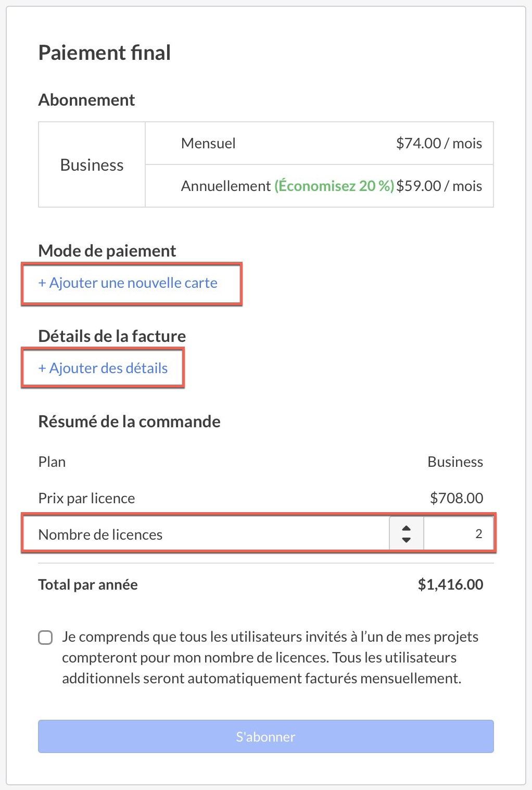Click the "Paiement final" heading
532x790 pixels.
click(x=105, y=53)
